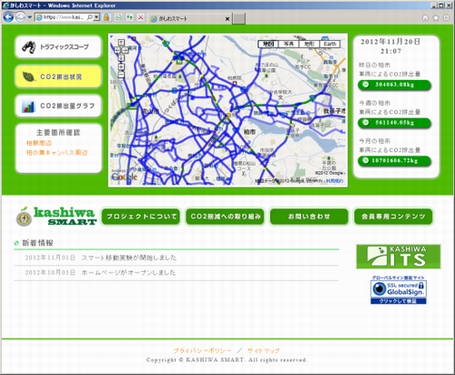The width and height of the screenshot is (455, 375).
Task: Click the Google logo on the map
Action: coord(124,177)
